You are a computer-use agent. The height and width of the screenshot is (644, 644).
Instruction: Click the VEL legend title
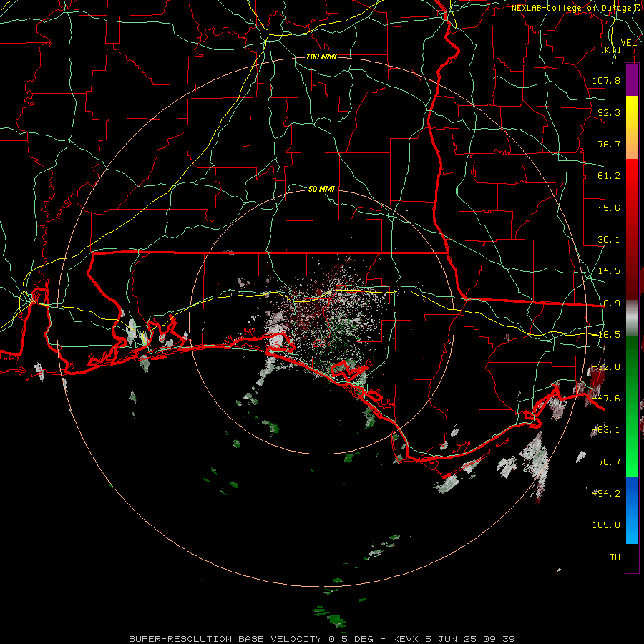click(628, 43)
